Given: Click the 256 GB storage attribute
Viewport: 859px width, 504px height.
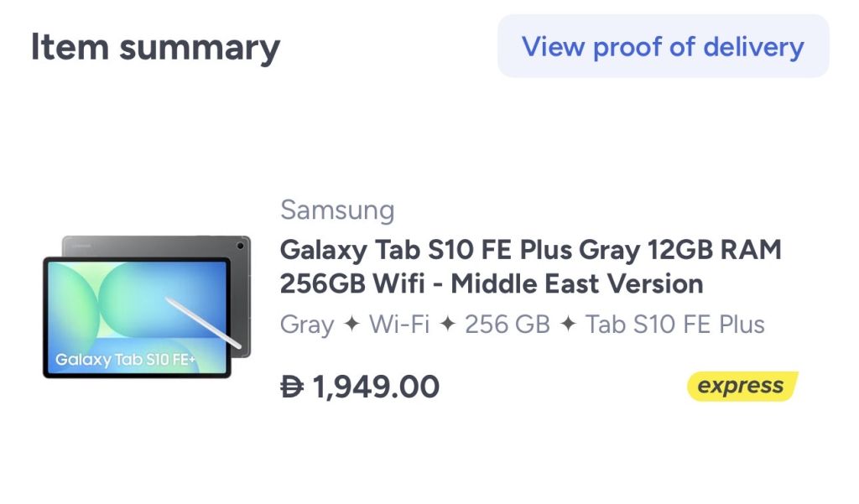Looking at the screenshot, I should [x=507, y=325].
